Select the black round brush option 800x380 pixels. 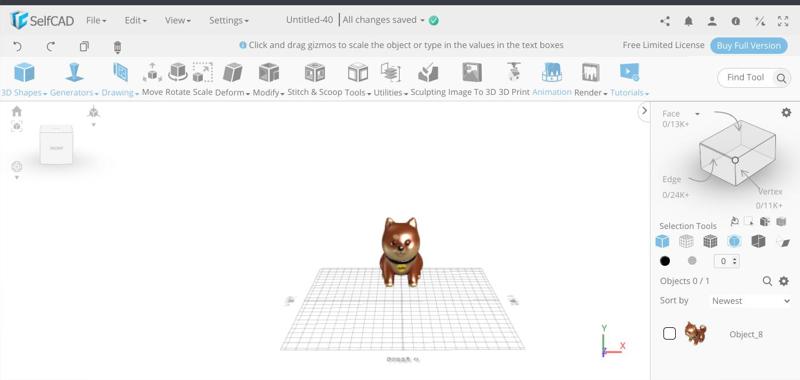(665, 261)
